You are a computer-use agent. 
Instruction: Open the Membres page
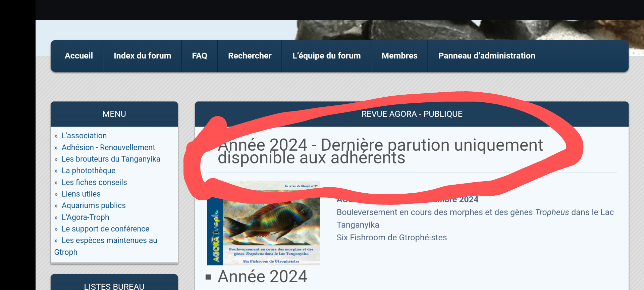pyautogui.click(x=399, y=56)
